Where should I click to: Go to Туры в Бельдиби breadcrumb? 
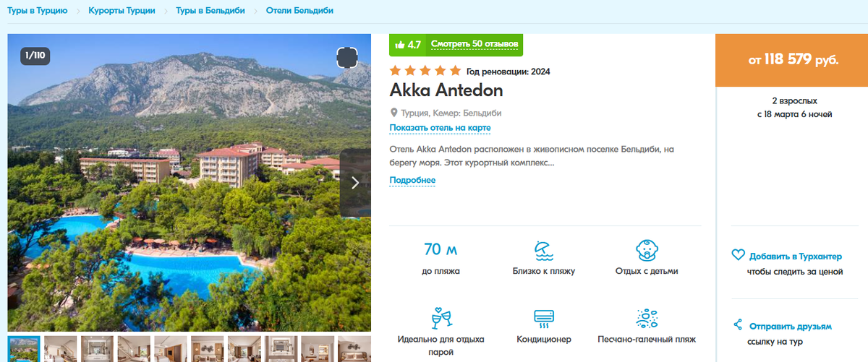pos(210,11)
